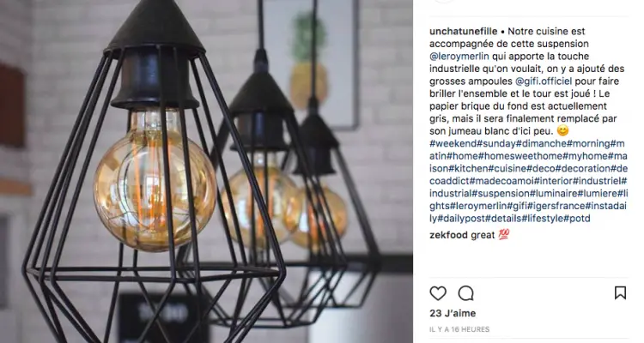Open @gifi.officiel mention

544,81
